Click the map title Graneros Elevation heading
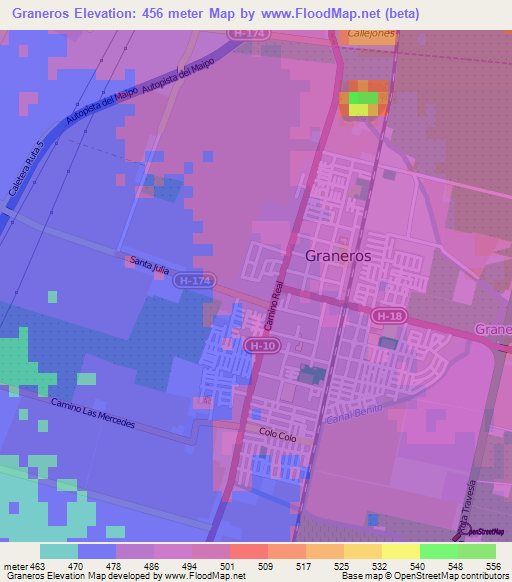The width and height of the screenshot is (512, 582). 216,14
